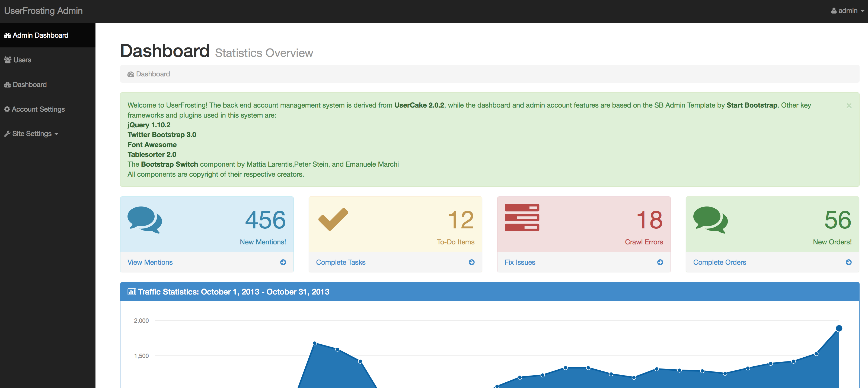Image resolution: width=868 pixels, height=388 pixels.
Task: Click the green chat bubbles orders icon
Action: coord(710,219)
